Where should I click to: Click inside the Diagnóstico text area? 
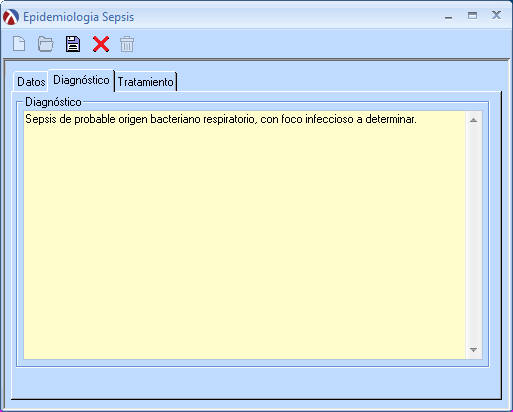click(x=244, y=235)
